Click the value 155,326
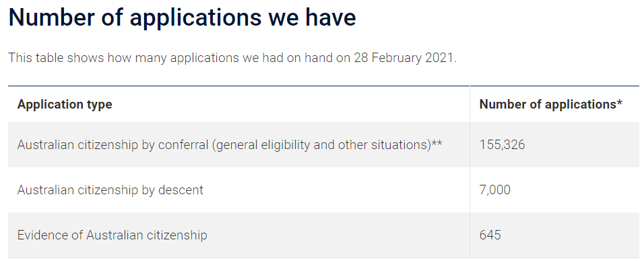644x261 pixels. [x=502, y=145]
